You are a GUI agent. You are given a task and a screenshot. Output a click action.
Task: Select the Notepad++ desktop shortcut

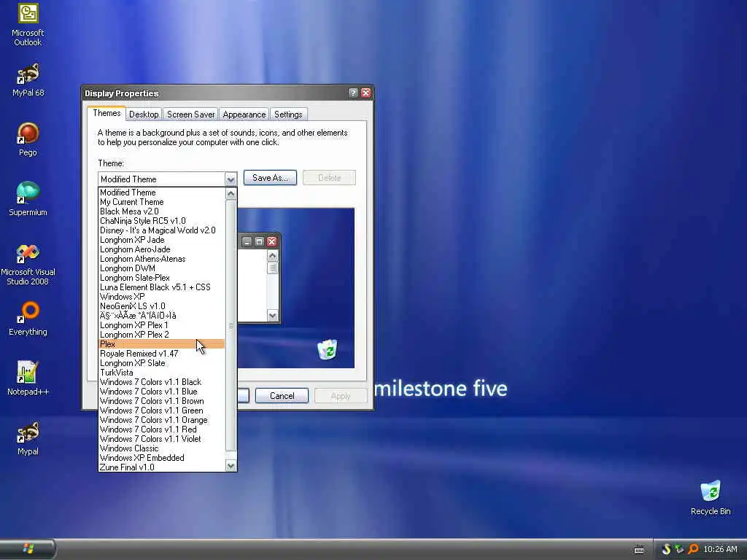coord(28,378)
